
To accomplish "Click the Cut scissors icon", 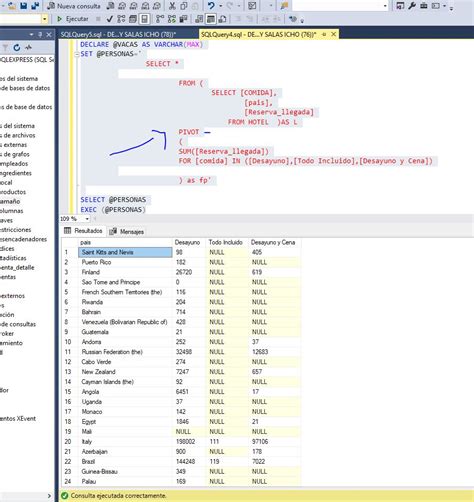I will point(172,6).
